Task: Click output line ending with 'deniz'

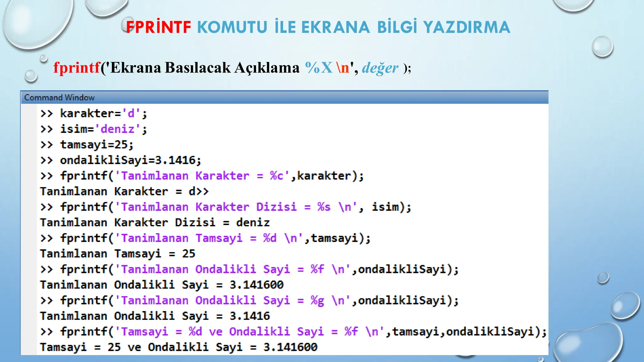Action: click(155, 222)
